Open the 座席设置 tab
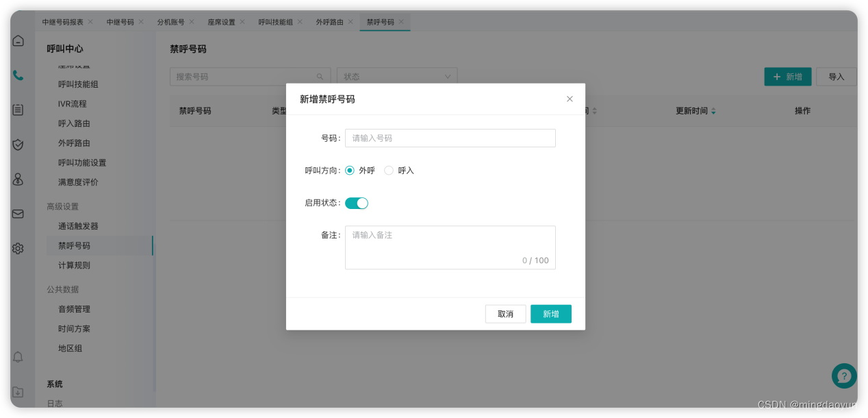The height and width of the screenshot is (418, 868). click(223, 21)
